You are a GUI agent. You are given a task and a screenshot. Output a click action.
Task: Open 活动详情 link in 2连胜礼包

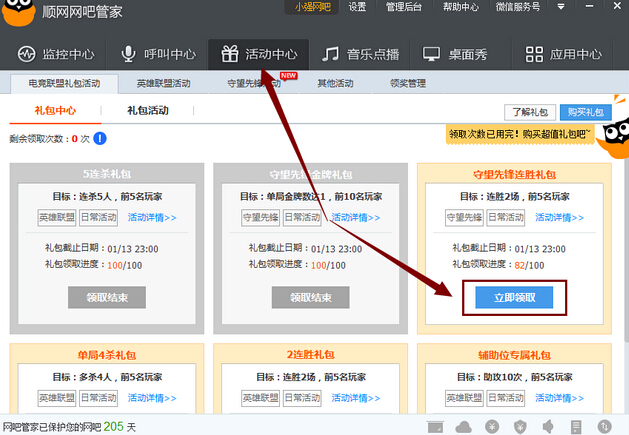coord(356,398)
